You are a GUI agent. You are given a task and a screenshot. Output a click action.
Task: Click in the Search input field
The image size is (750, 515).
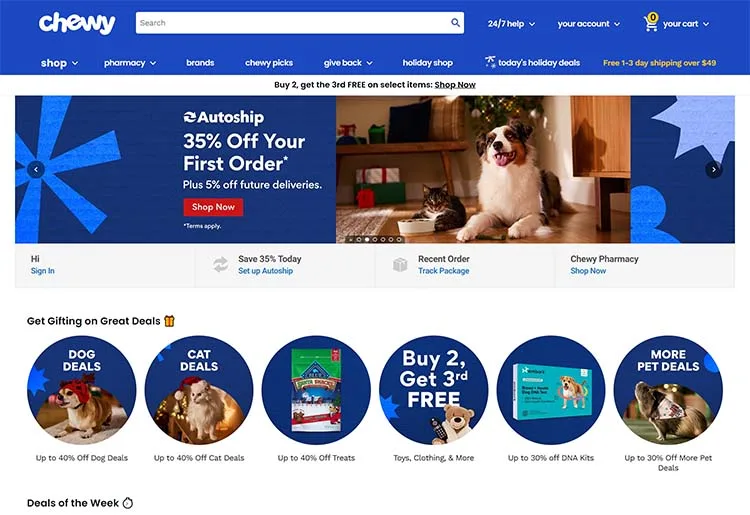[292, 22]
